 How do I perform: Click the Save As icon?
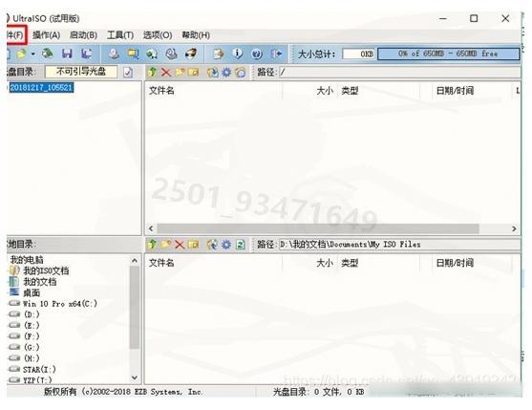(x=86, y=54)
